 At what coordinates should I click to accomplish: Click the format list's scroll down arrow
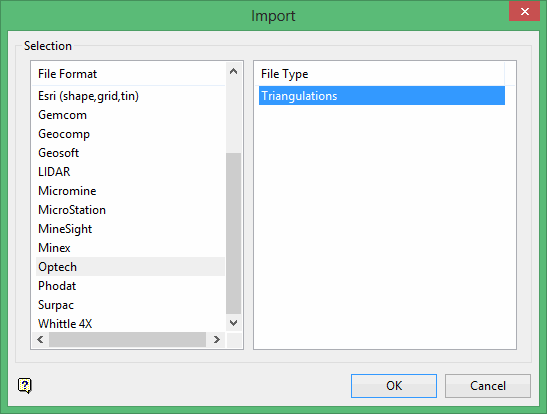click(x=233, y=323)
